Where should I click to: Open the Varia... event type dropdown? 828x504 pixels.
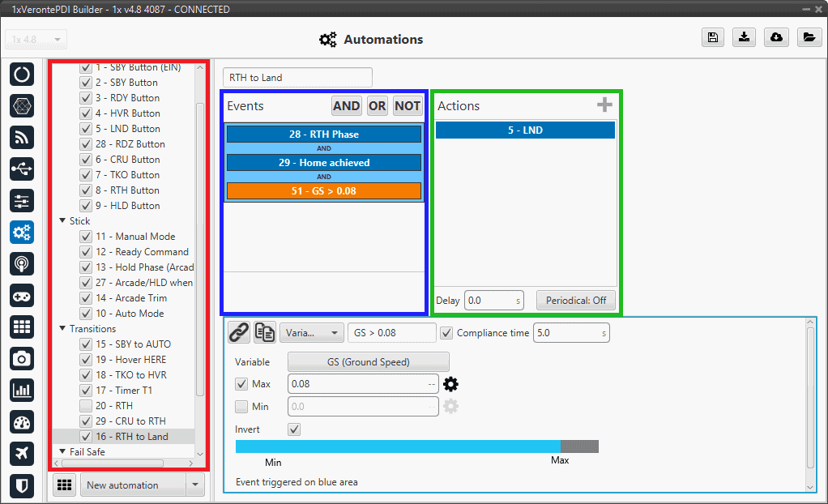[311, 332]
